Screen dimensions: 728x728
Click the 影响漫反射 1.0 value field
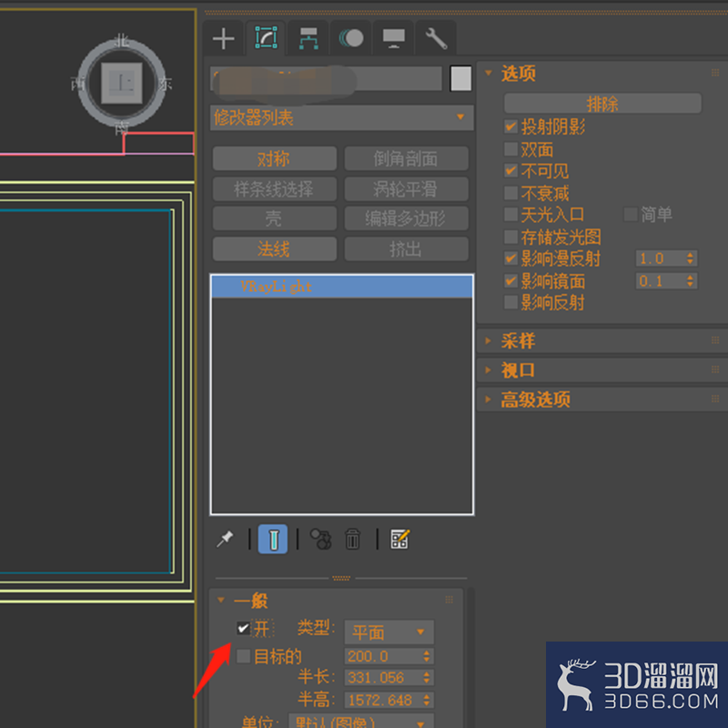[x=660, y=258]
